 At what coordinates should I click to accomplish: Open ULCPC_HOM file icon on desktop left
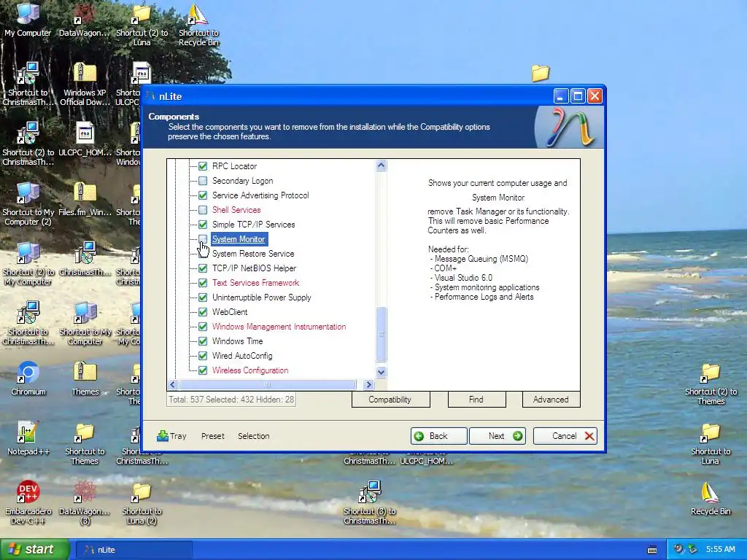pyautogui.click(x=85, y=139)
